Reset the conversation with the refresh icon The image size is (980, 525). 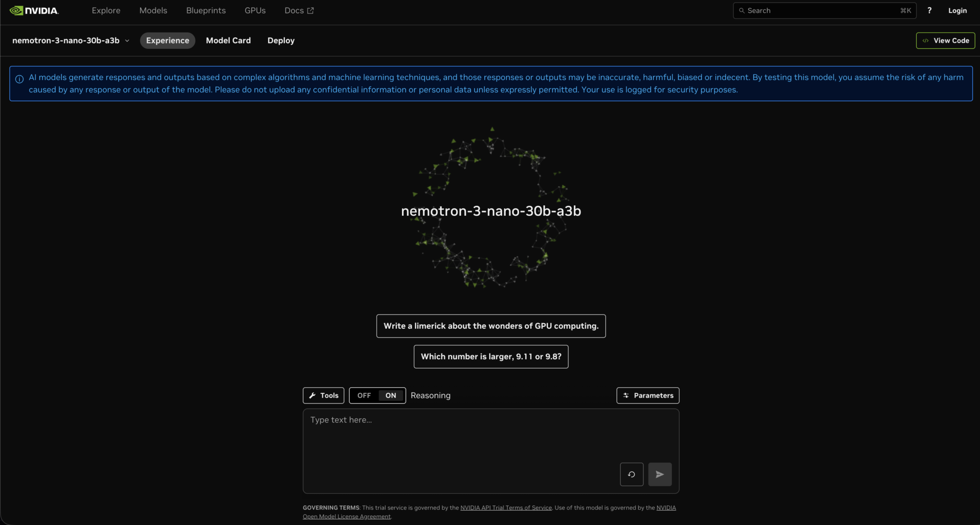click(631, 474)
